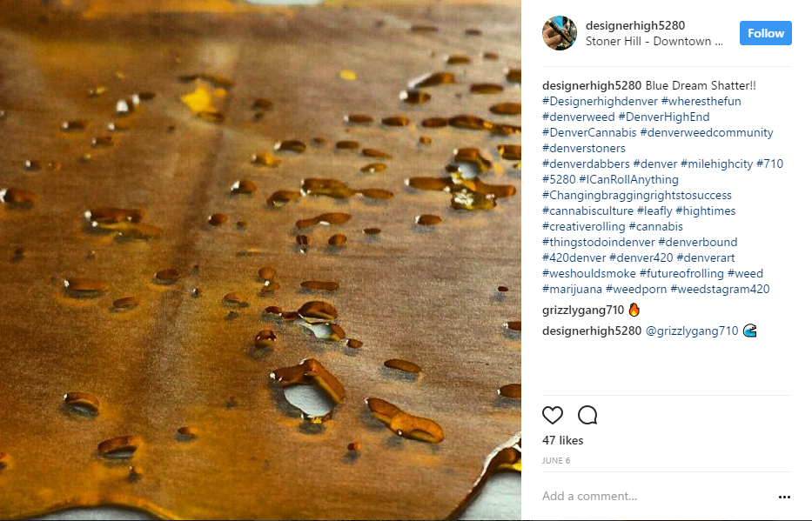Open the #ICanRollAnything hashtag
This screenshot has width=812, height=521.
[628, 179]
